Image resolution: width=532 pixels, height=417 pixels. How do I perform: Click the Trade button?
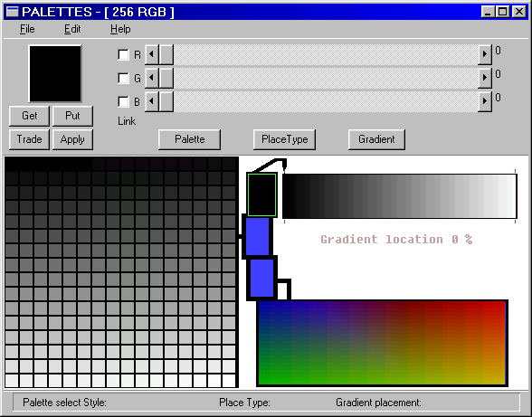[30, 139]
